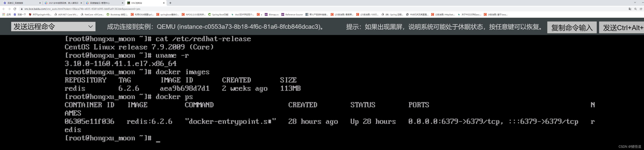Click the '113MB' size value
The image size is (644, 150).
(290, 88)
